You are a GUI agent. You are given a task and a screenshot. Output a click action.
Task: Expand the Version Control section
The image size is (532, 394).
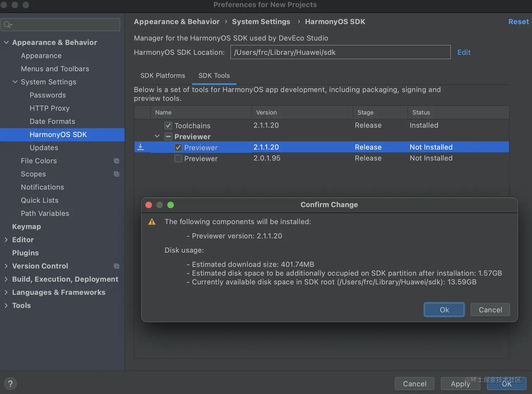(6, 266)
